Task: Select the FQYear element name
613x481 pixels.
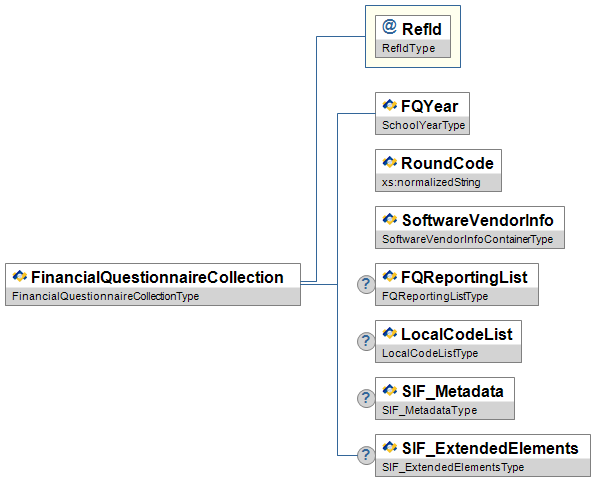Action: click(430, 105)
